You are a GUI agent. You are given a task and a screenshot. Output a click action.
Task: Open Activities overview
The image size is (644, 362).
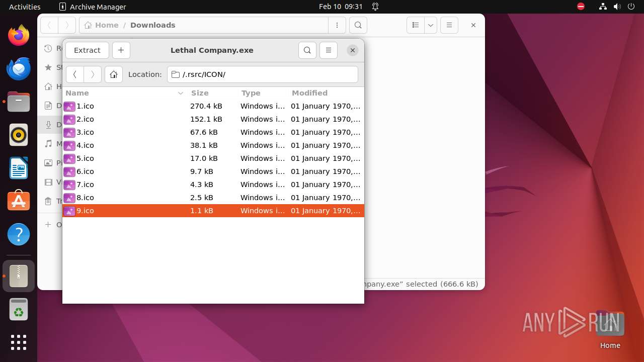point(25,7)
